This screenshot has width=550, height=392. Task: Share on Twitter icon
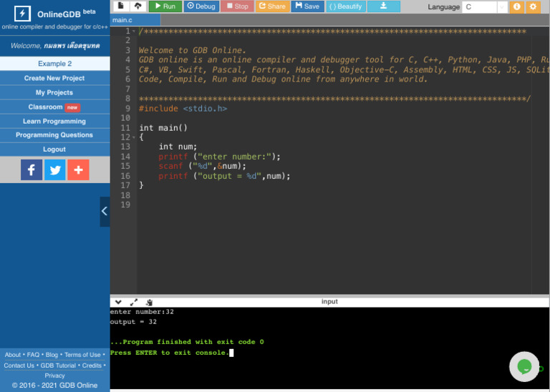coord(55,170)
